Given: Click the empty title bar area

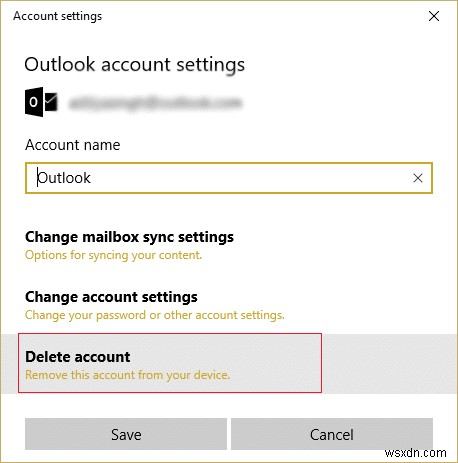Looking at the screenshot, I should [x=263, y=16].
